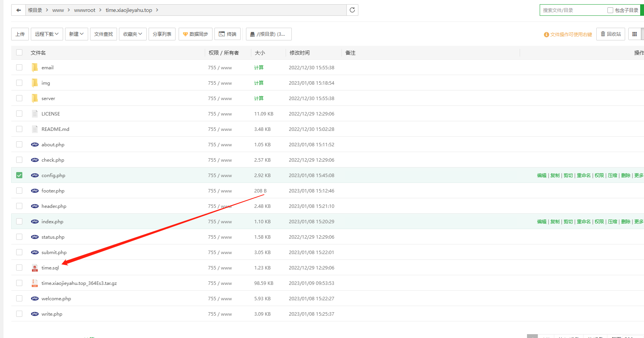The width and height of the screenshot is (644, 338).
Task: Click the index.php php icon
Action: point(35,221)
